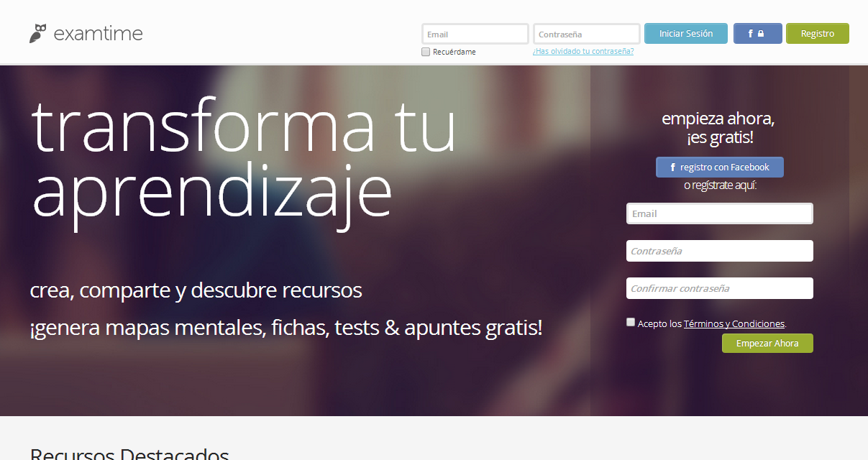
Task: Focus the header Email login field
Action: (x=475, y=34)
